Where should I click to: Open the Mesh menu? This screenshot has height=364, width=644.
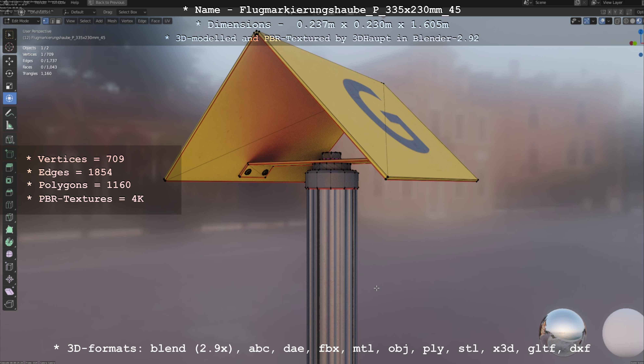coord(112,21)
